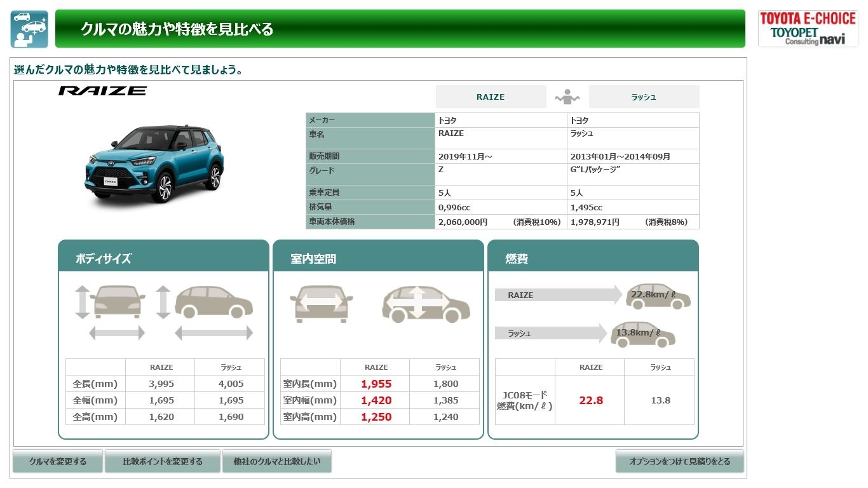Click red interior height 1,250
Viewport: 868px width, 488px height.
pos(376,417)
